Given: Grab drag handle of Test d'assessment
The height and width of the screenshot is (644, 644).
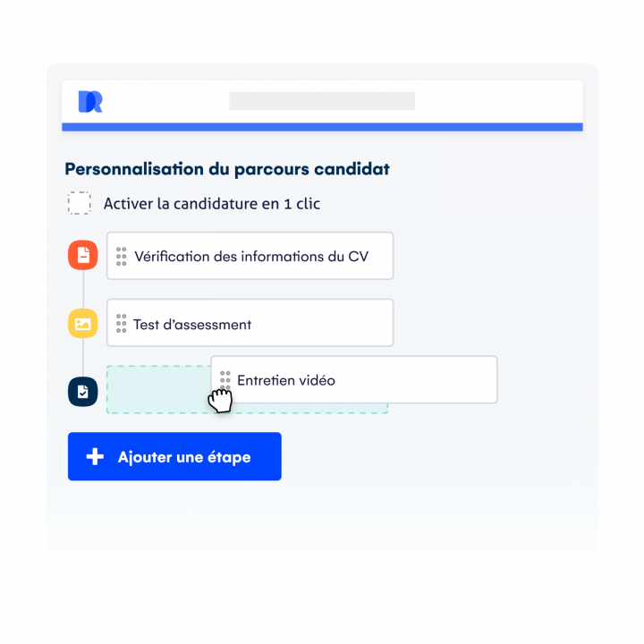Looking at the screenshot, I should 121,324.
